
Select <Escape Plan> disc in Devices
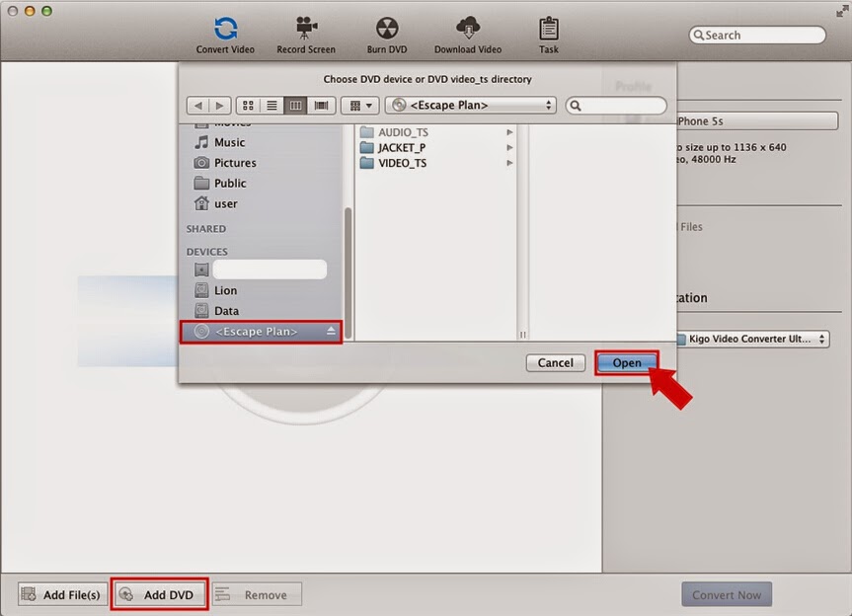click(261, 332)
